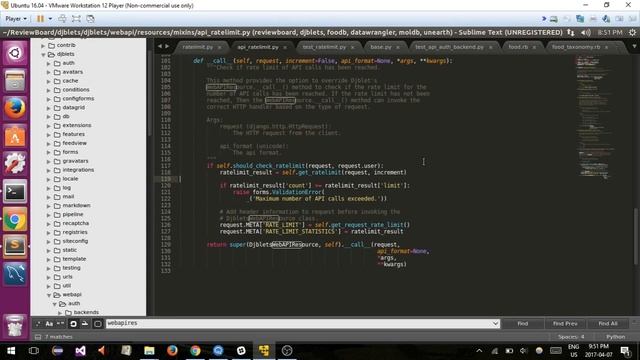The image size is (640, 360).
Task: Click the Find button
Action: click(x=522, y=323)
